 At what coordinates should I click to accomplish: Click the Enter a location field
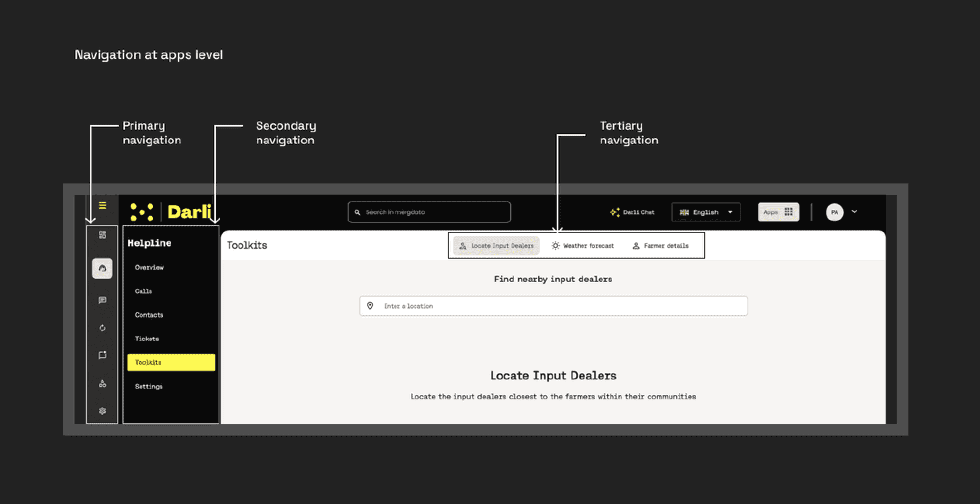pos(553,306)
